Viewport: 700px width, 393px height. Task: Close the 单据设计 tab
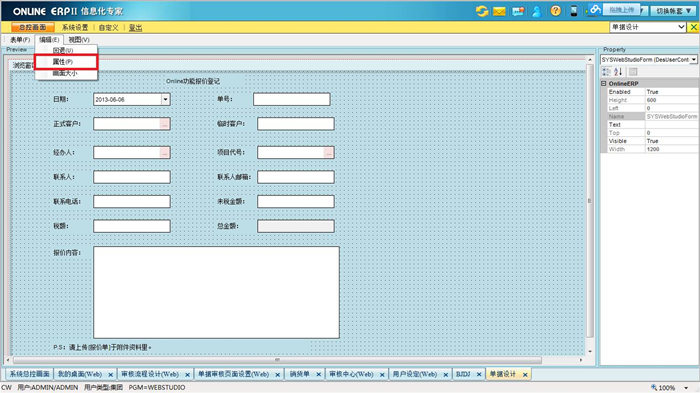[x=525, y=374]
